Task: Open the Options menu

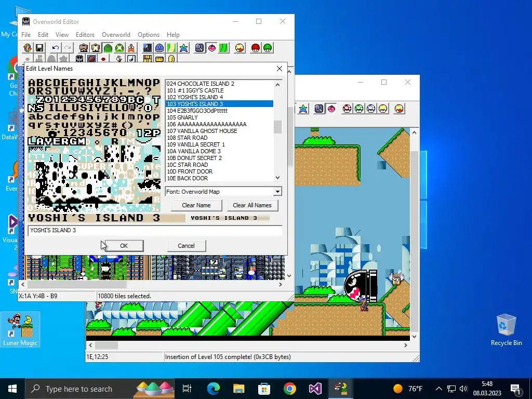Action: tap(149, 35)
